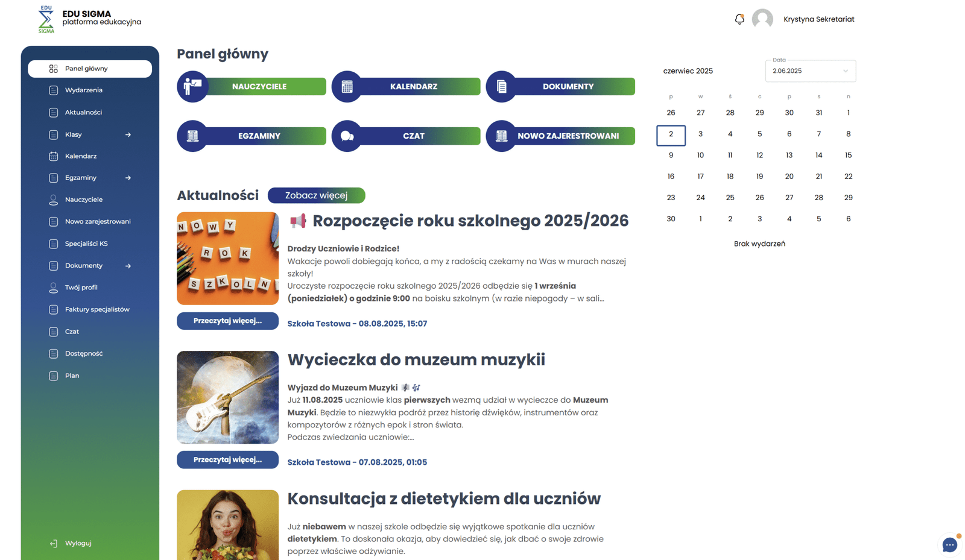Click the Czat tile speech bubble icon
Image resolution: width=965 pixels, height=560 pixels.
[347, 136]
